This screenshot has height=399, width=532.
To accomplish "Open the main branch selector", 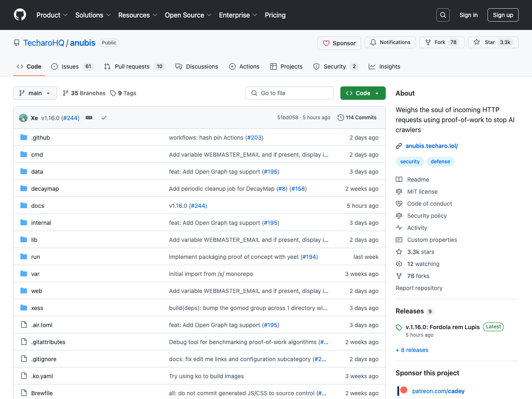I will click(35, 93).
